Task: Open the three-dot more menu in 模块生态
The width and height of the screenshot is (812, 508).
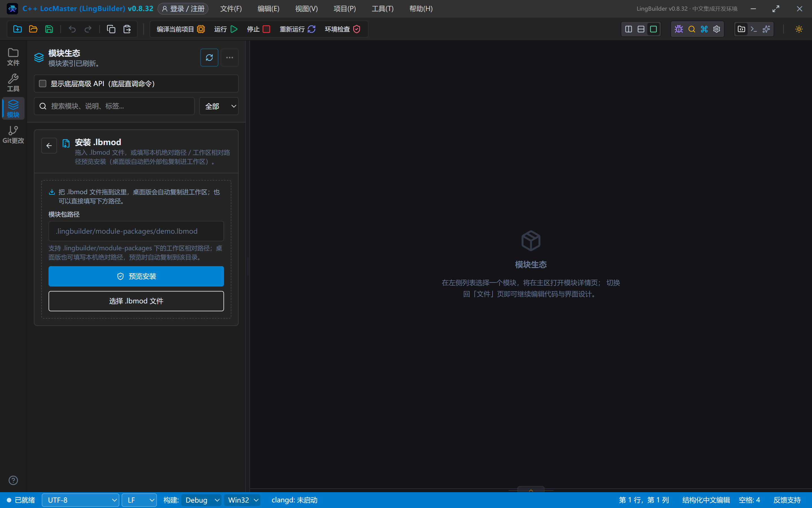Action: tap(230, 58)
